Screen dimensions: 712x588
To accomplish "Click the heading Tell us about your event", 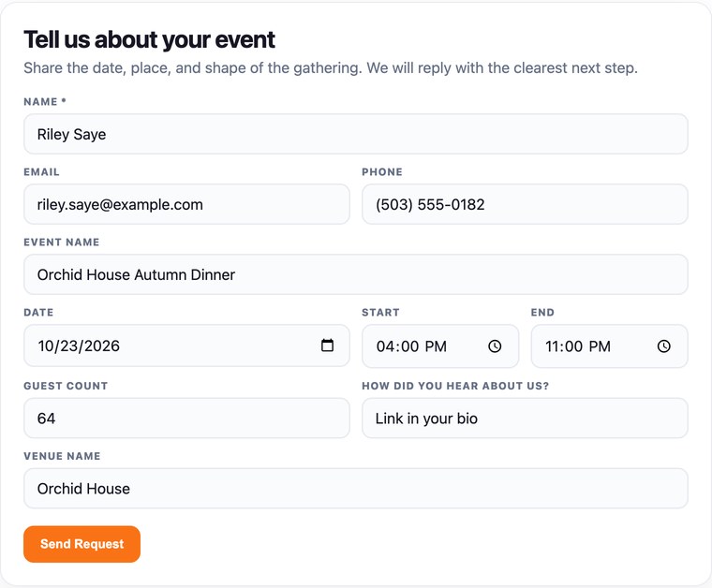I will coord(149,40).
